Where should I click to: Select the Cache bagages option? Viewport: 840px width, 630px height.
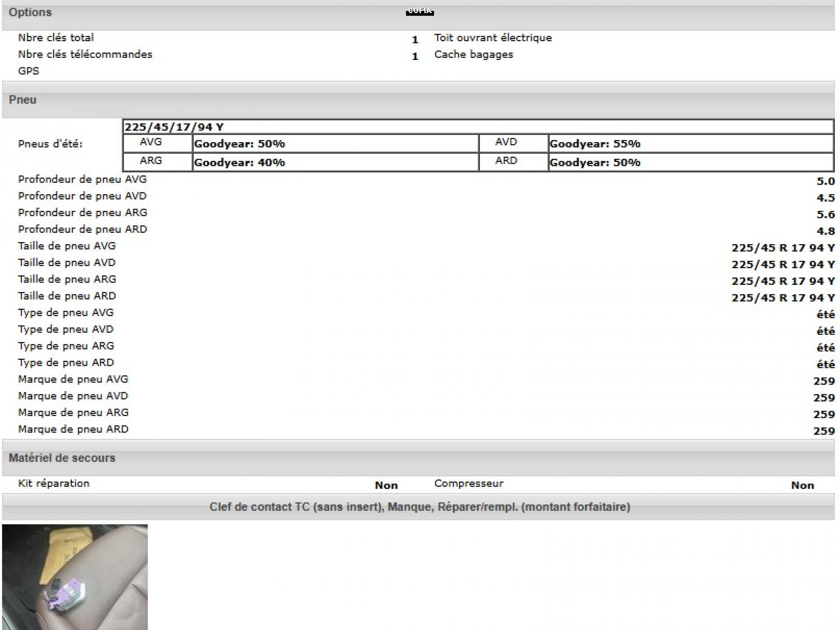473,55
